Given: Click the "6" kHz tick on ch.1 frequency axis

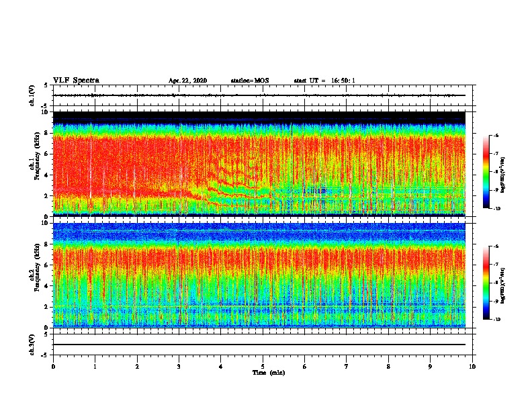Looking at the screenshot, I should pos(47,154).
